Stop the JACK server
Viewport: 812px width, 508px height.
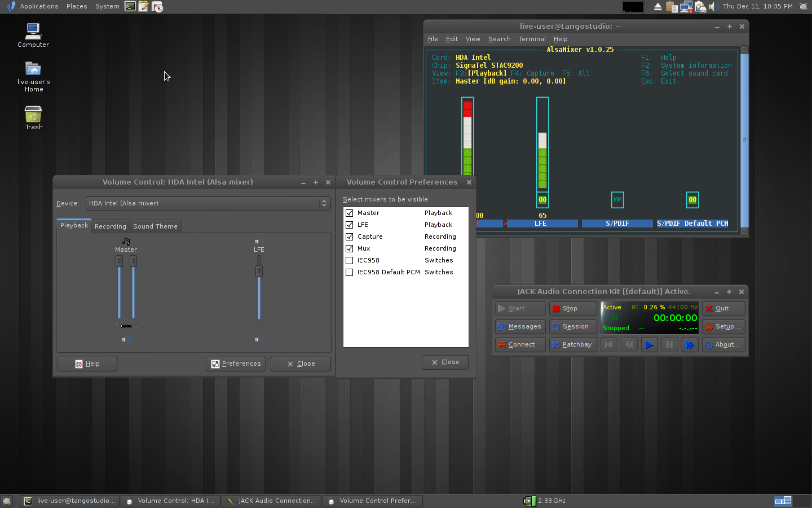pyautogui.click(x=573, y=309)
